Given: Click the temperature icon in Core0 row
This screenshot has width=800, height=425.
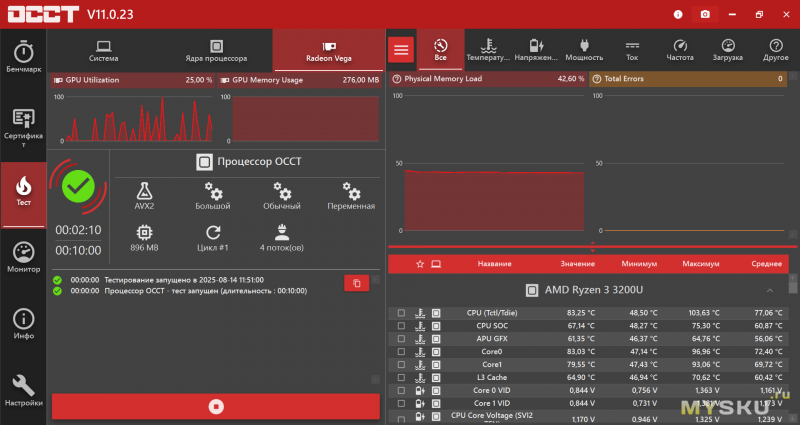Looking at the screenshot, I should pos(420,352).
